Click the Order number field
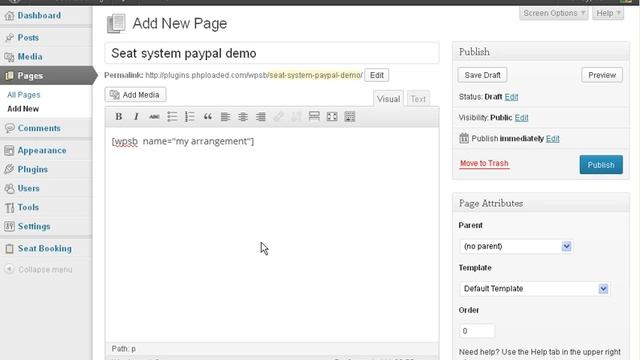Viewport: 640px width, 360px height. (477, 331)
